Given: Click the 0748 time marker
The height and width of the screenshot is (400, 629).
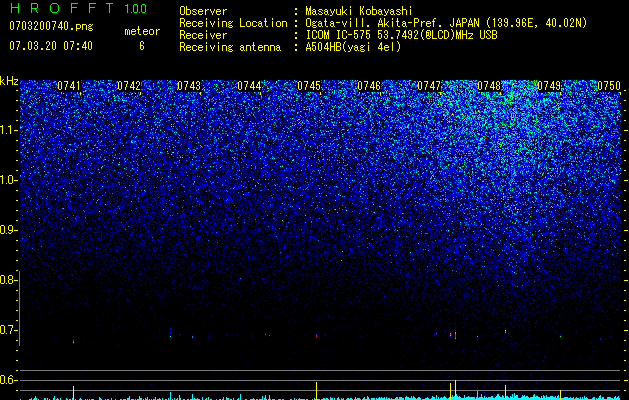Looking at the screenshot, I should click(x=489, y=86).
